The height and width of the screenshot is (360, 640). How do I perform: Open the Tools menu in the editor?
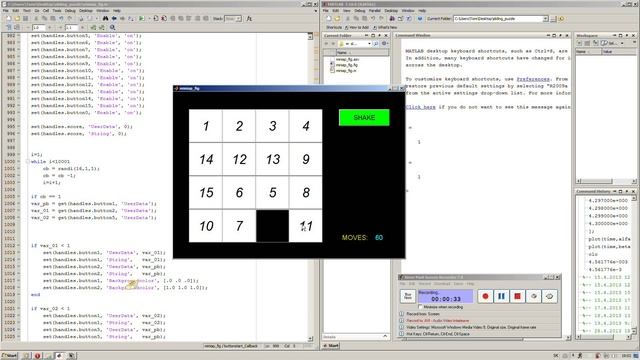coord(57,11)
